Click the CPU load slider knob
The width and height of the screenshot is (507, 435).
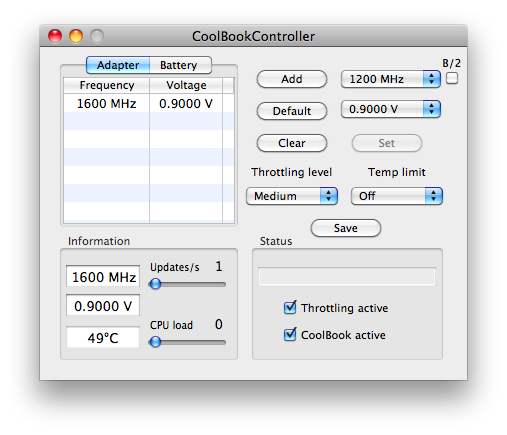pyautogui.click(x=155, y=342)
